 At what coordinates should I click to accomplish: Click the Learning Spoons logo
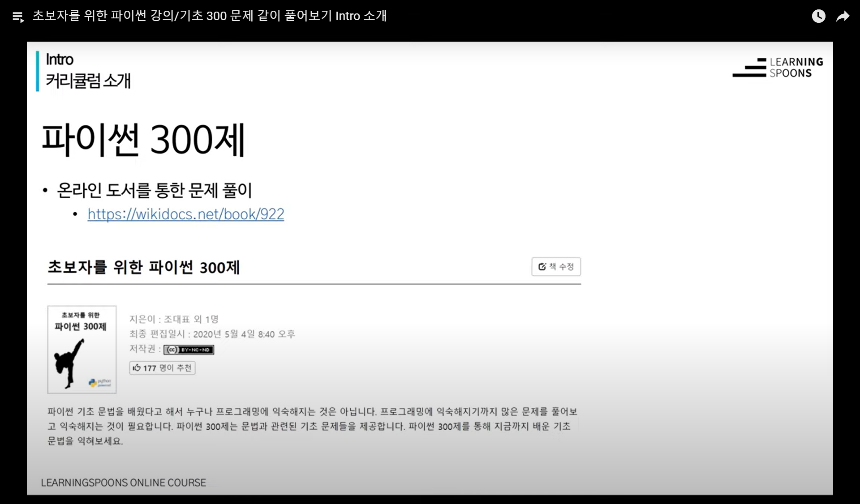tap(778, 68)
